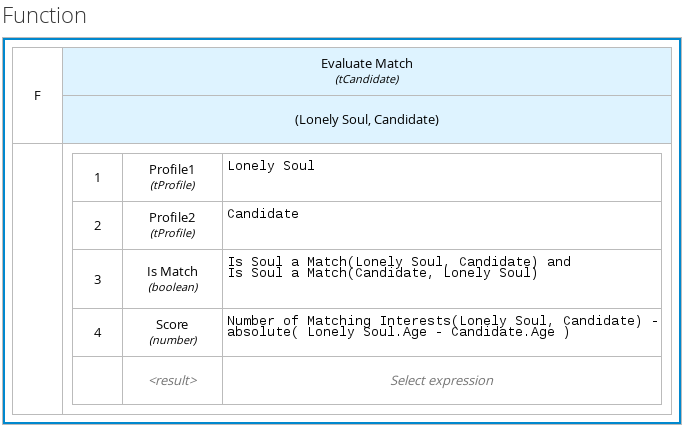Click the Profile1 tProfile name cell
The height and width of the screenshot is (430, 688).
click(x=172, y=177)
